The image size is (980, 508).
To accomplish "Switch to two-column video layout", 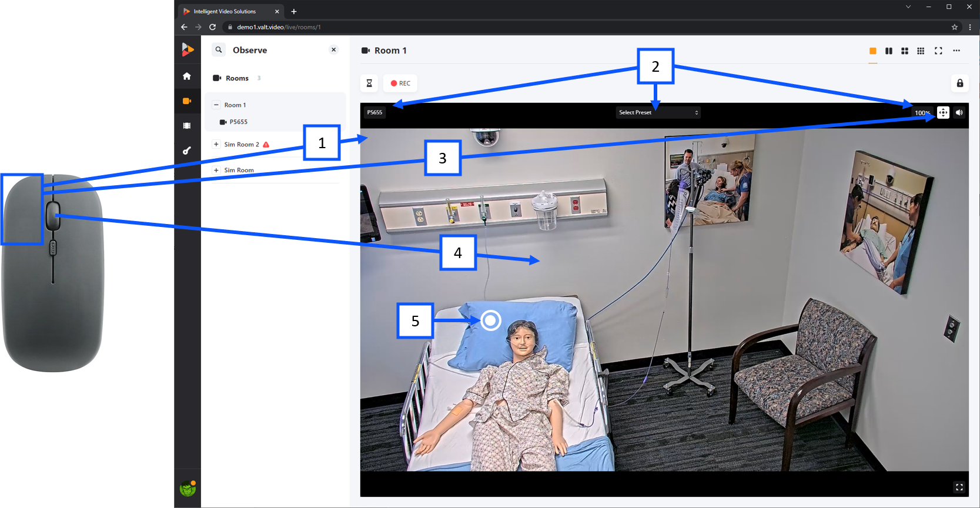I will pos(889,51).
